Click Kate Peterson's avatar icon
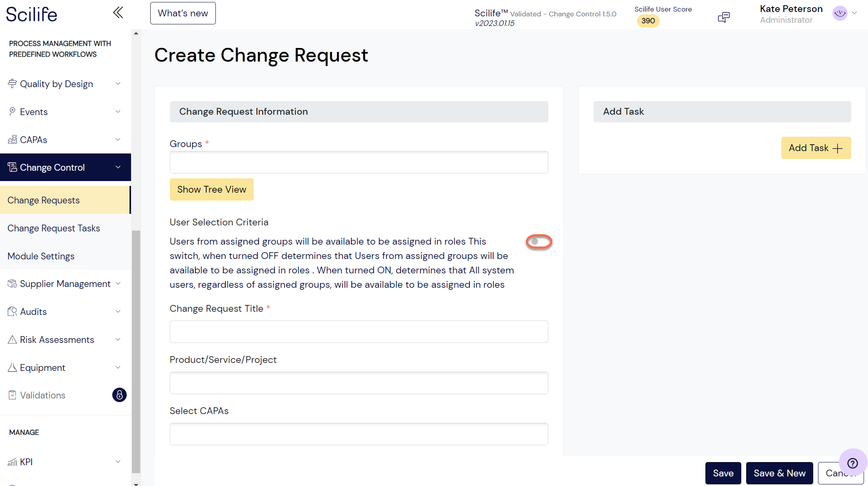This screenshot has height=486, width=868. [840, 13]
